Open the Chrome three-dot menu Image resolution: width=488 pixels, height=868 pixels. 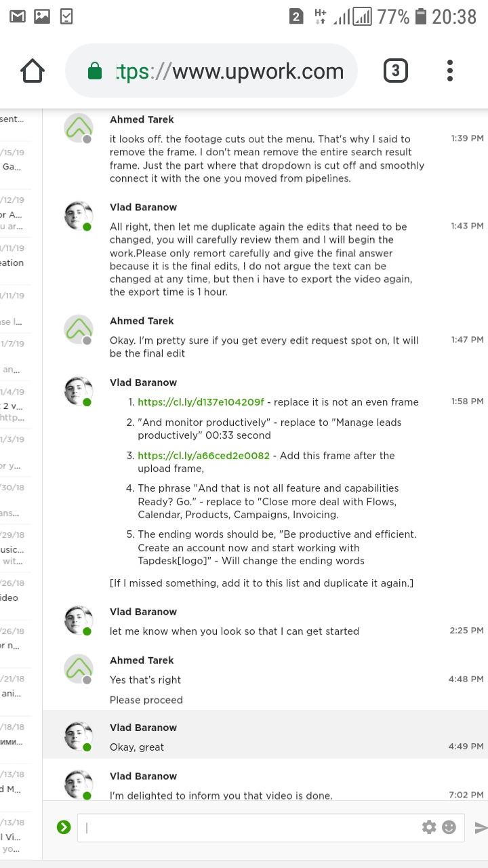pyautogui.click(x=450, y=71)
